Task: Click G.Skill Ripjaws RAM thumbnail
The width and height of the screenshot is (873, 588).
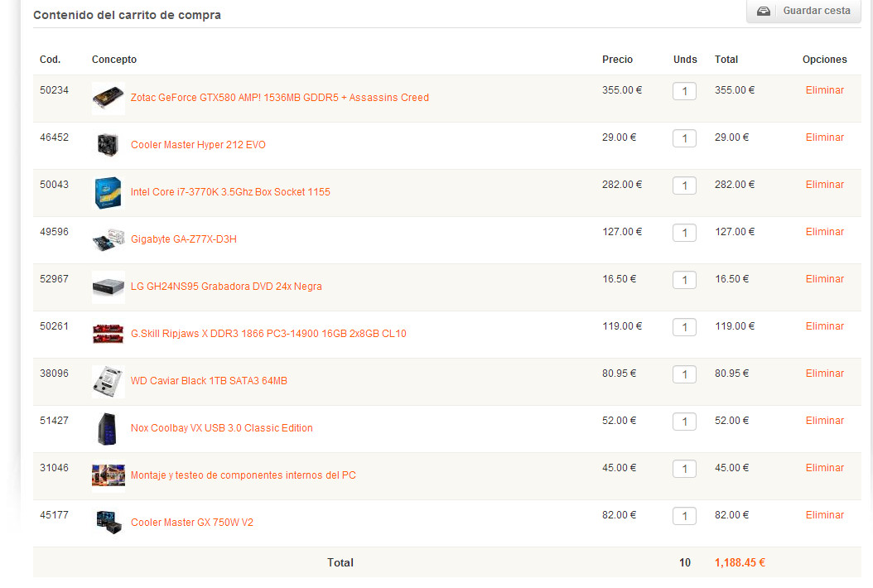Action: (108, 334)
